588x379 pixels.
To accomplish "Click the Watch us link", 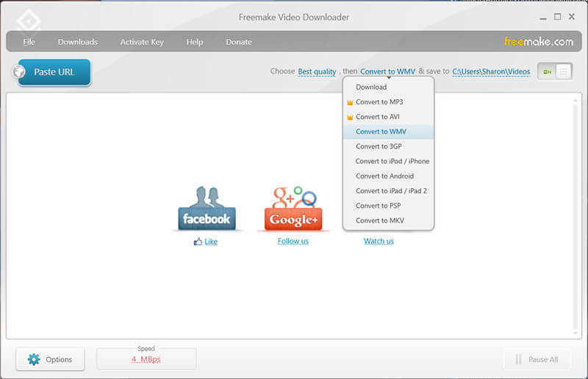I will (x=379, y=241).
